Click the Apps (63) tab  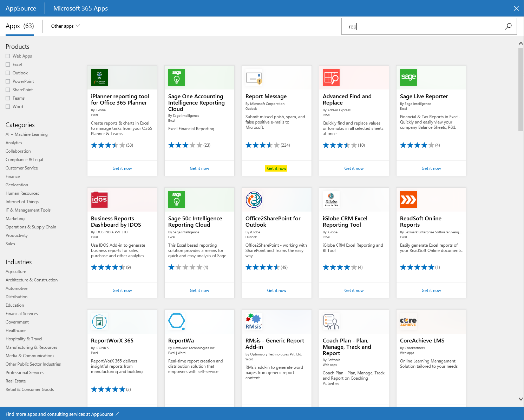tap(19, 26)
